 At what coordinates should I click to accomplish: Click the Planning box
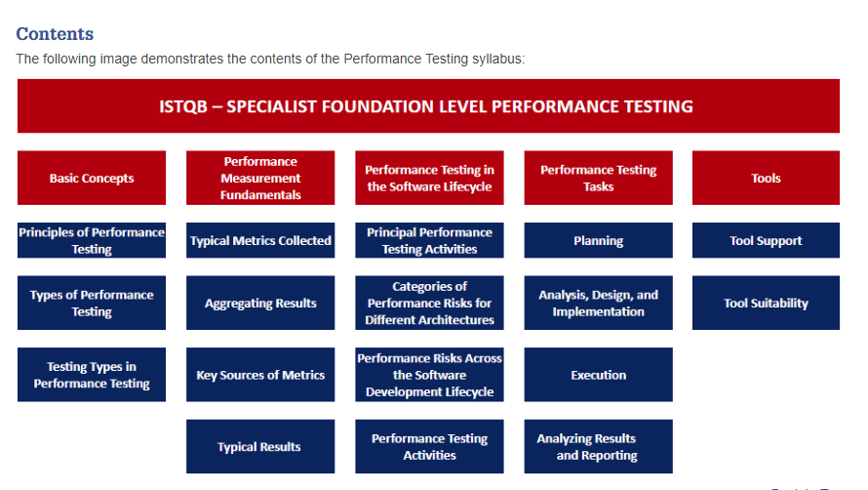[x=599, y=240]
